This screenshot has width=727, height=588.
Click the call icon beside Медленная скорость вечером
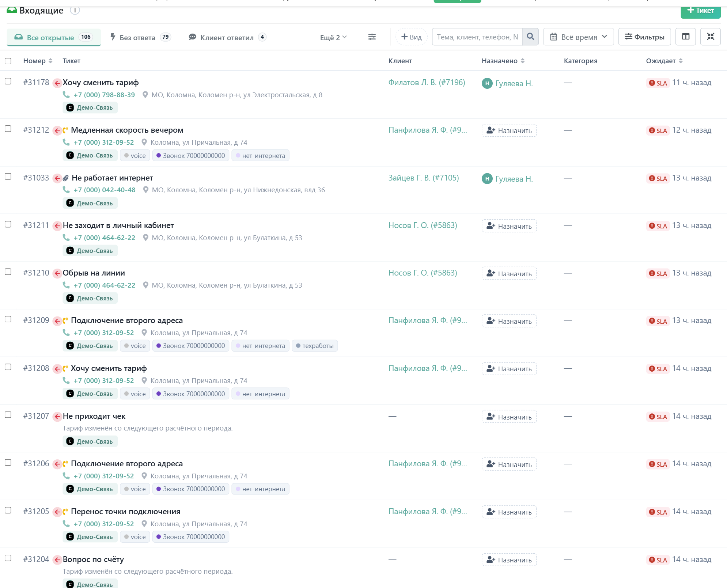65,130
